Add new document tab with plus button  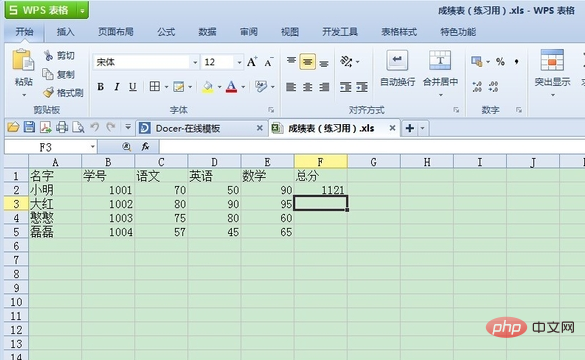click(410, 128)
